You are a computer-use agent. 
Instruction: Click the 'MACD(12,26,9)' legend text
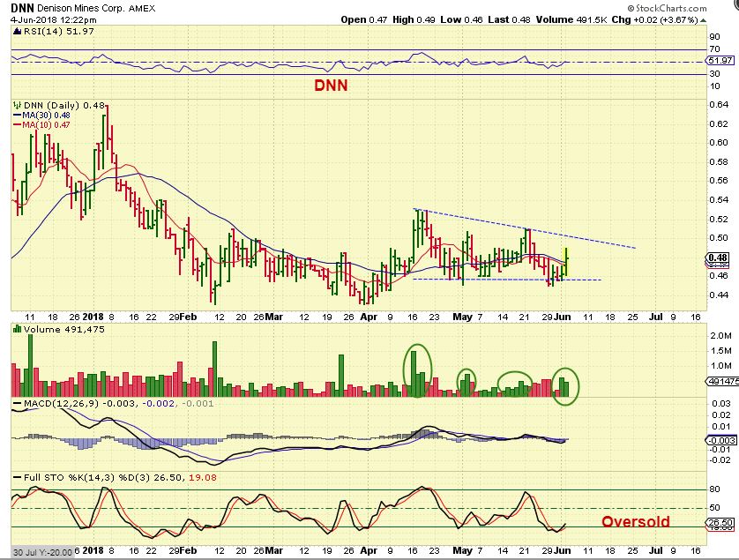(61, 404)
